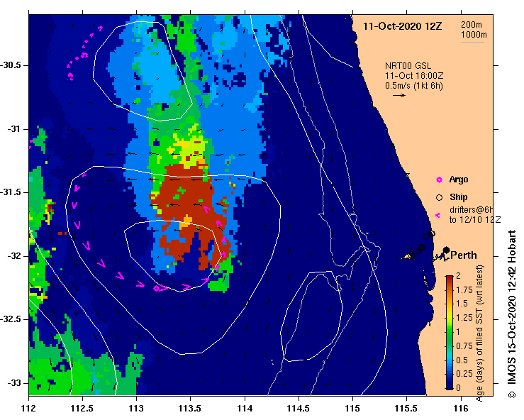Click the latitude tick label '-31.5'

point(11,192)
